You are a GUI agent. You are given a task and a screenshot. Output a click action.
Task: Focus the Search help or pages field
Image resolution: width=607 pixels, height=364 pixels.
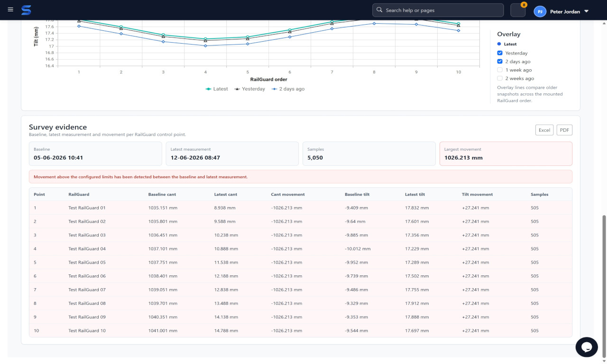pyautogui.click(x=438, y=10)
